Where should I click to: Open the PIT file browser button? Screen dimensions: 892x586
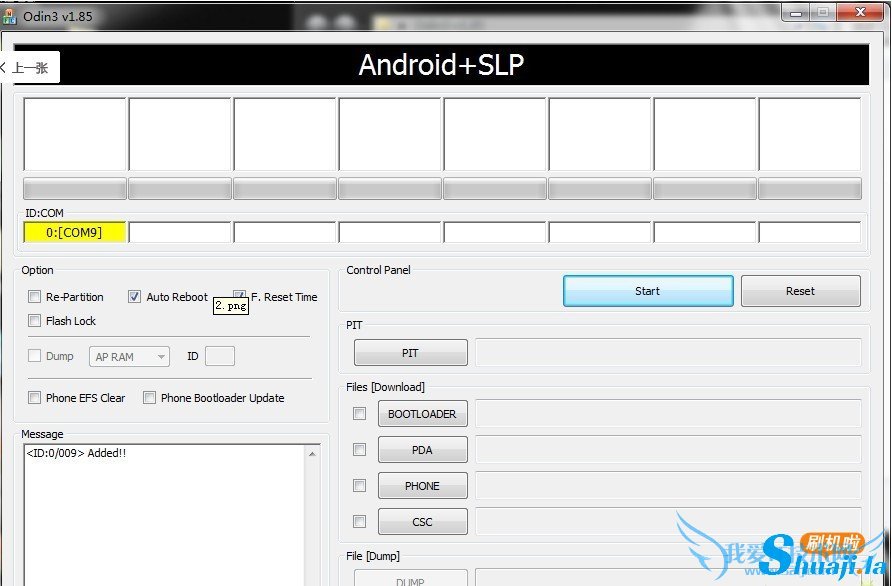[x=411, y=353]
